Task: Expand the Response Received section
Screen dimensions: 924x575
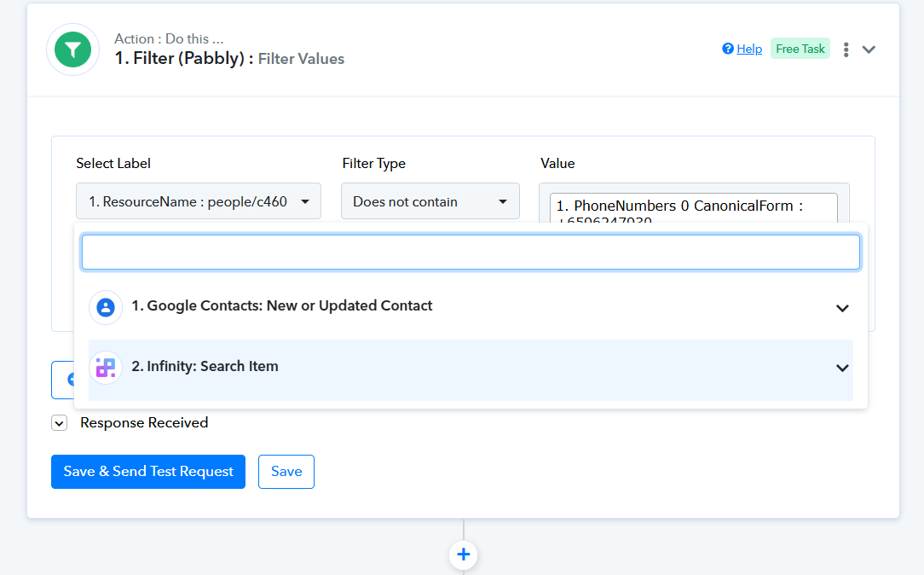Action: [59, 423]
